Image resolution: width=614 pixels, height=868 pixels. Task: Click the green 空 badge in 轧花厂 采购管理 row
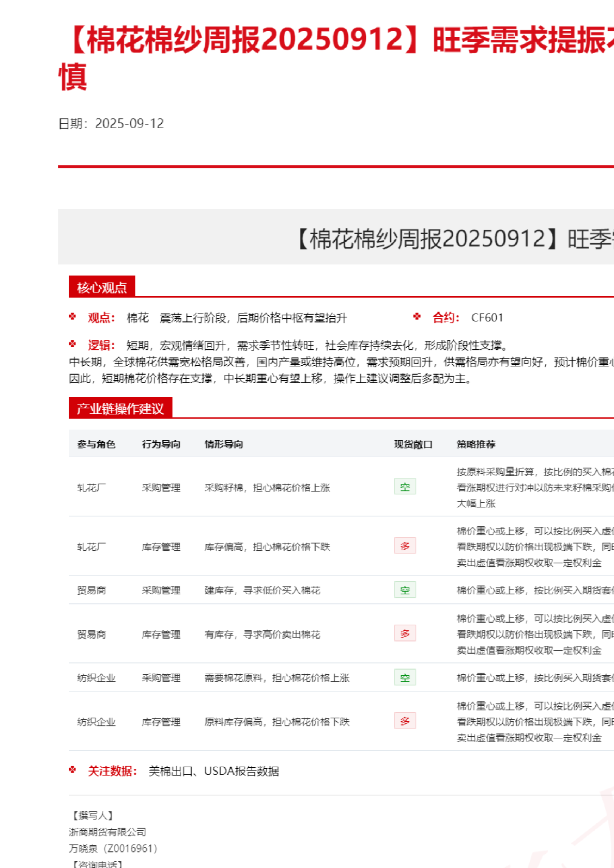tap(405, 487)
